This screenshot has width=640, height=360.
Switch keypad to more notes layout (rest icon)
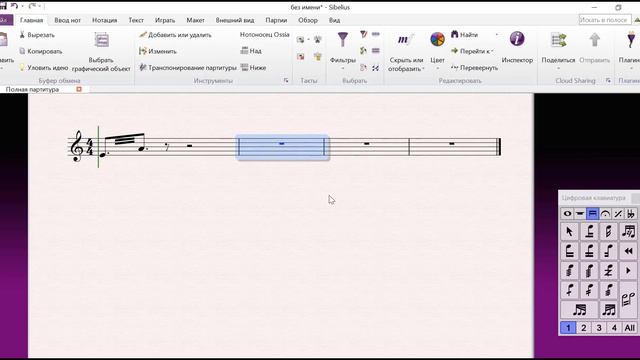(580, 213)
